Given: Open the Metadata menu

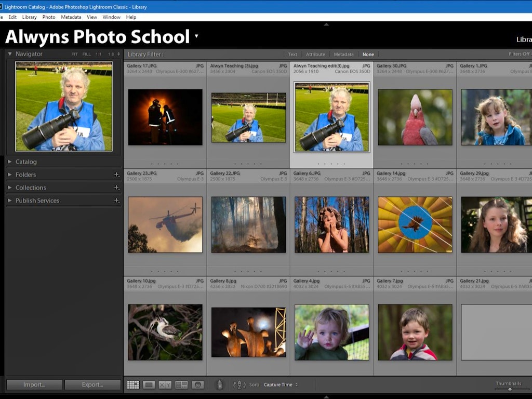Looking at the screenshot, I should pyautogui.click(x=71, y=17).
